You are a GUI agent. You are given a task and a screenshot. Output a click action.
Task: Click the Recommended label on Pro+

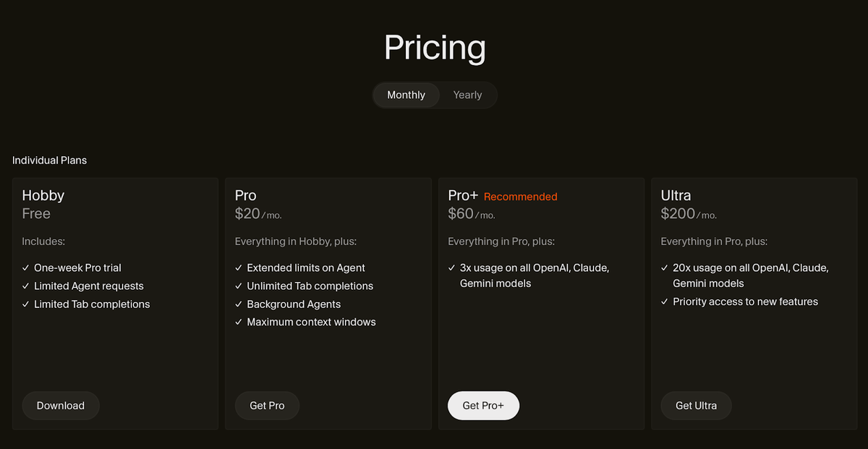pyautogui.click(x=520, y=197)
